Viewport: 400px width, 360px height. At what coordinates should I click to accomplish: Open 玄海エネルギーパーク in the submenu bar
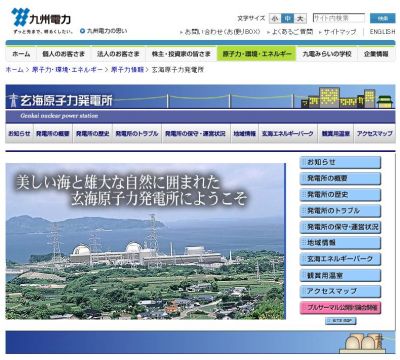pyautogui.click(x=288, y=133)
